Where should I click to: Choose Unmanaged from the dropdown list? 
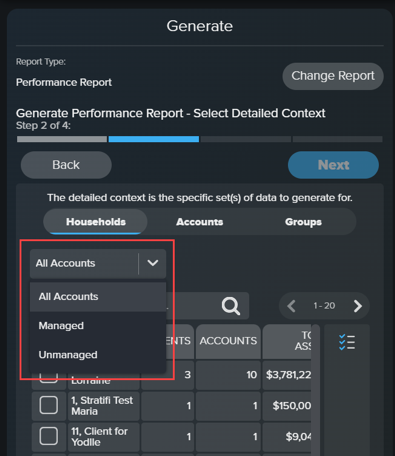click(98, 355)
